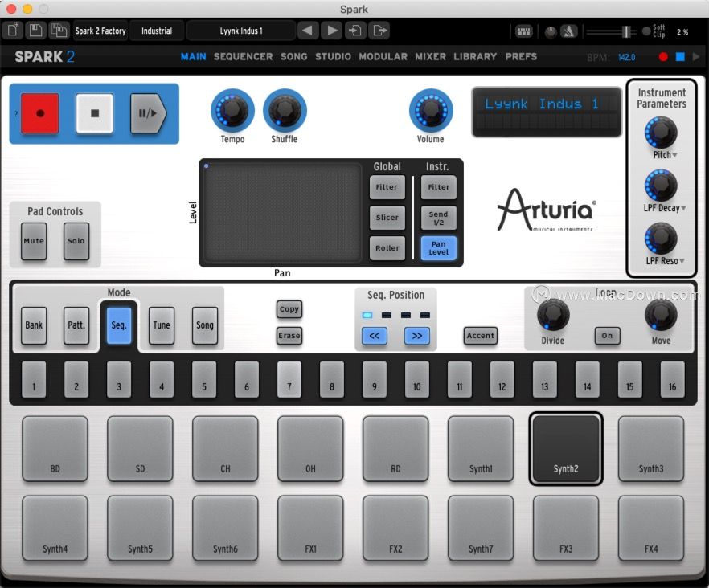The image size is (709, 588).
Task: Enable the Slicer pad effect
Action: coord(387,218)
